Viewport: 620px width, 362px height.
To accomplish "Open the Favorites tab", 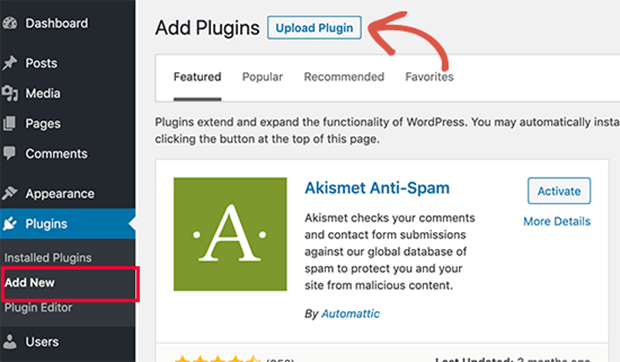I will [429, 77].
